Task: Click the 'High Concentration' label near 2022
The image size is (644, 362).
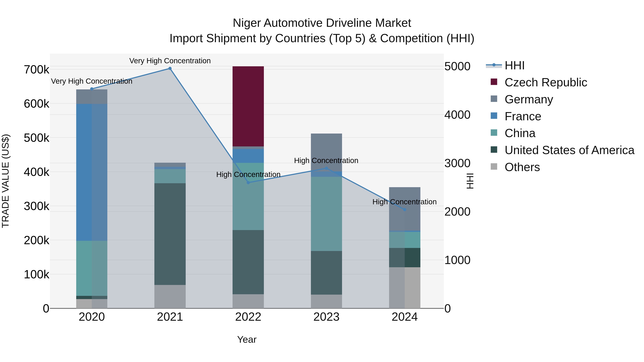Action: [248, 174]
